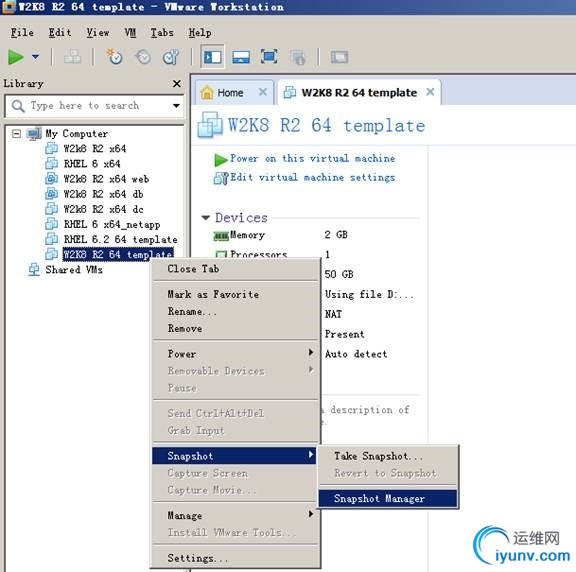The height and width of the screenshot is (572, 576).
Task: Close the Home tab
Action: (x=263, y=92)
